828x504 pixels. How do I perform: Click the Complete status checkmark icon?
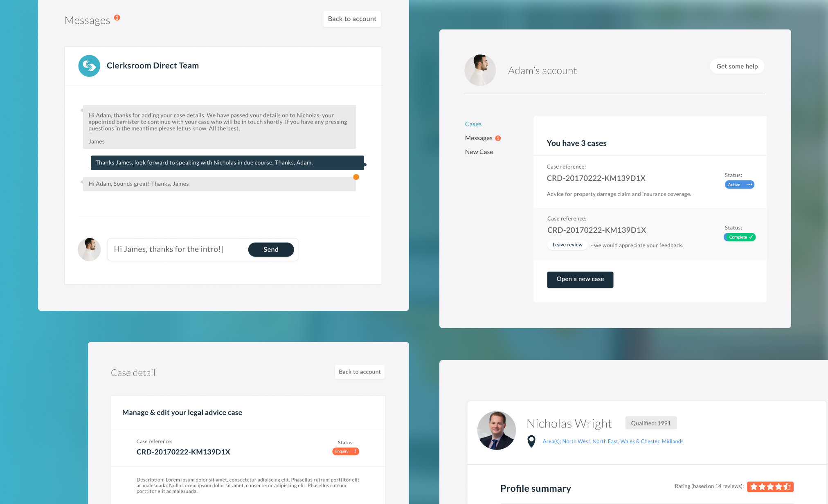[751, 237]
